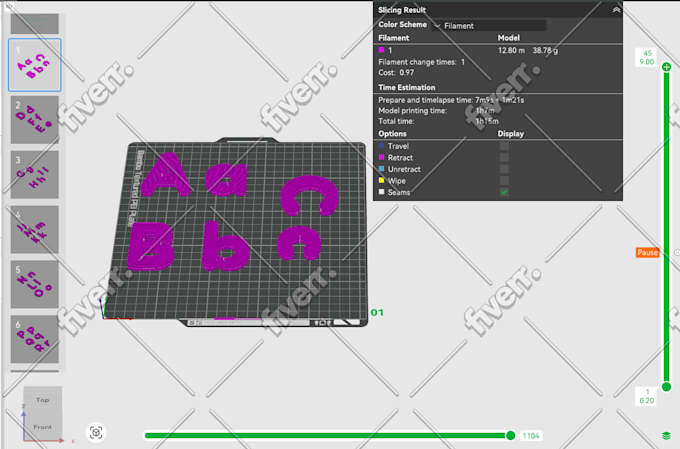
Task: Click the horizontal move slider handle
Action: click(510, 435)
